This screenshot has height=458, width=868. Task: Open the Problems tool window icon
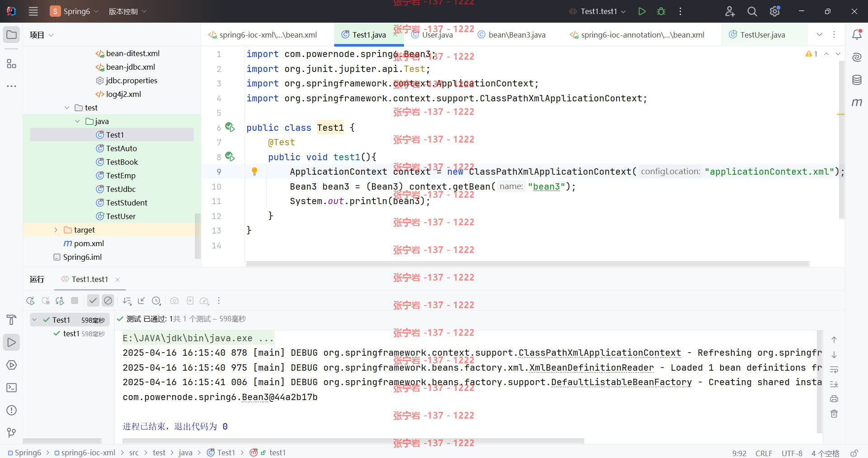click(12, 410)
